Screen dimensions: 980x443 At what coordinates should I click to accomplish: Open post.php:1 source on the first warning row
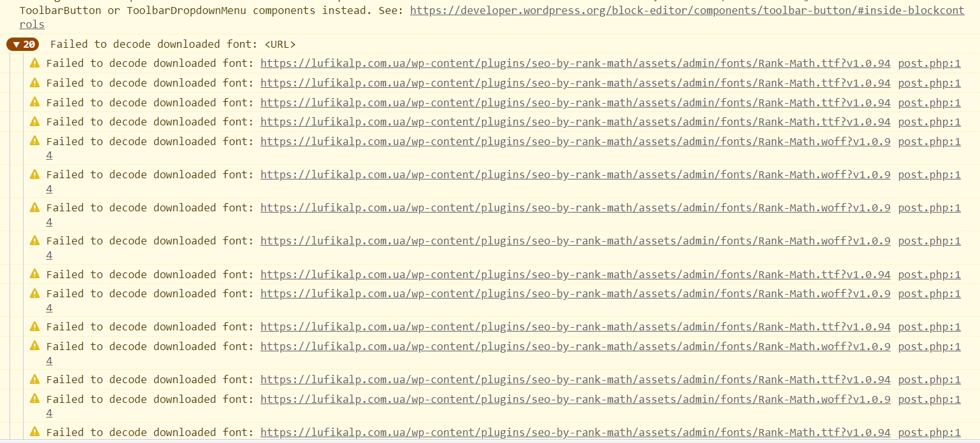click(x=929, y=63)
